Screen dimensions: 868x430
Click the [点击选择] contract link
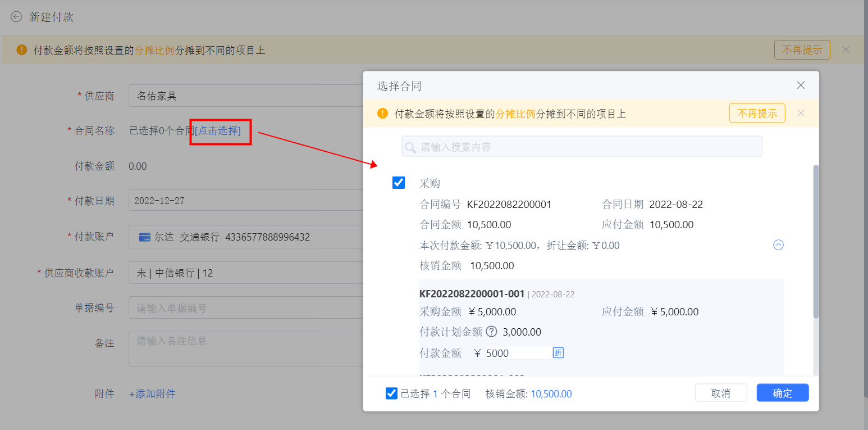point(218,131)
